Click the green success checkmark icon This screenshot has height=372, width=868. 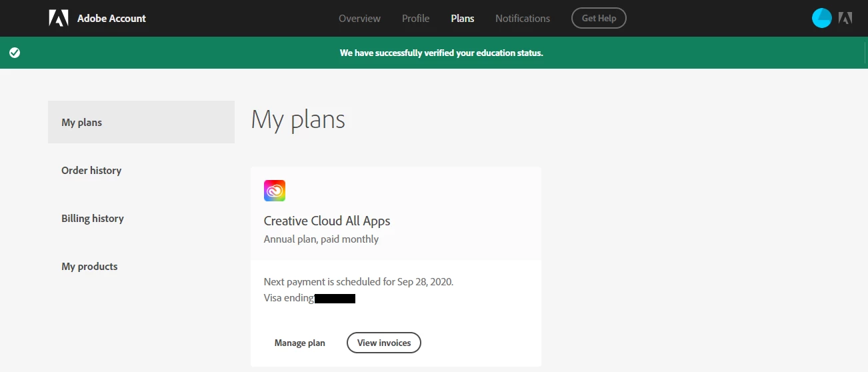tap(15, 53)
